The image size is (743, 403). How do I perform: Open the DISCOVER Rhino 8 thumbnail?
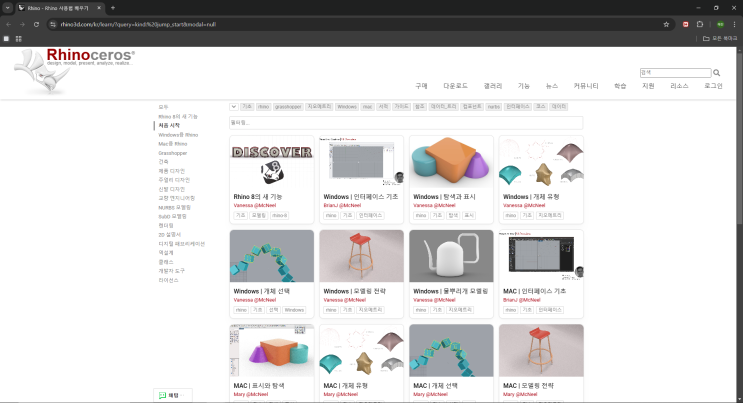click(272, 162)
